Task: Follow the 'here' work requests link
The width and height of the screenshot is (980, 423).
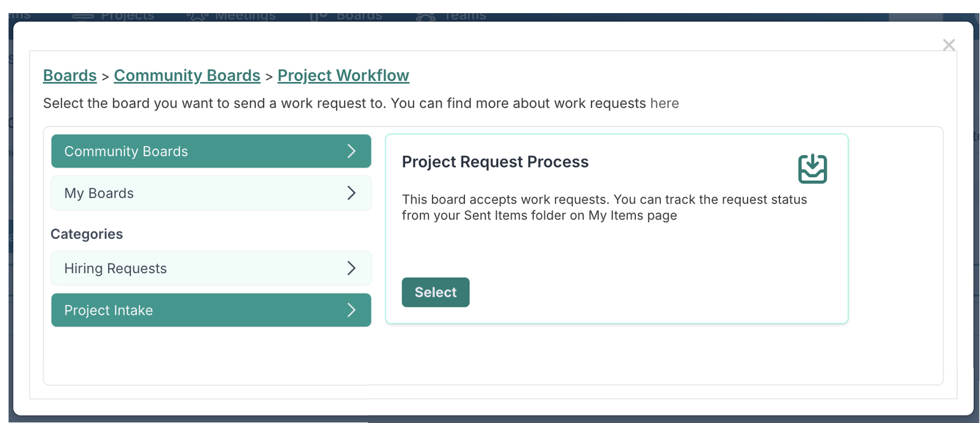Action: click(664, 103)
